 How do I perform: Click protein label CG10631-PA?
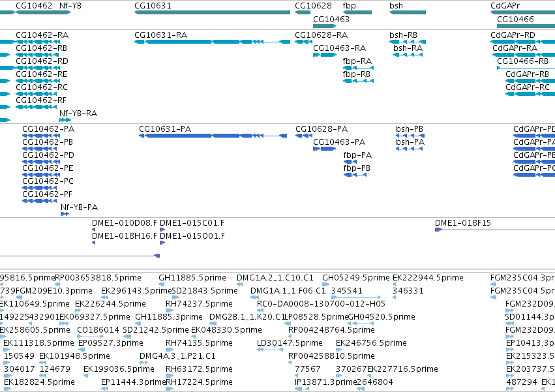[165, 129]
